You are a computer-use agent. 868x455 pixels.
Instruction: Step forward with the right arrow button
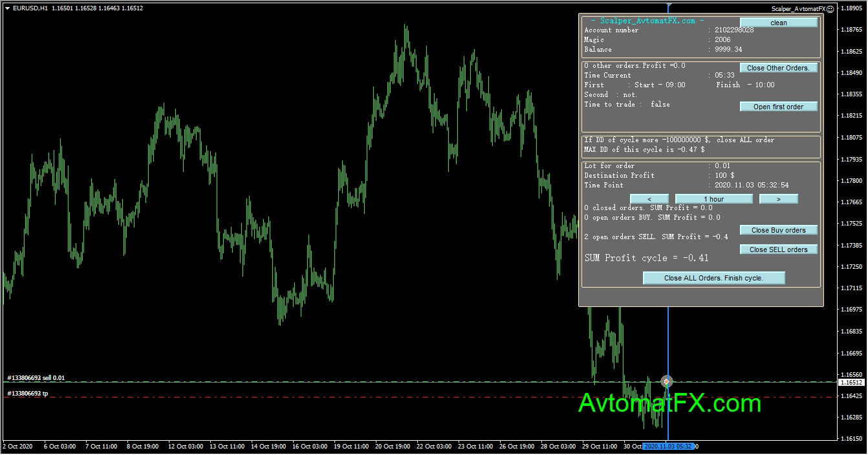point(778,198)
